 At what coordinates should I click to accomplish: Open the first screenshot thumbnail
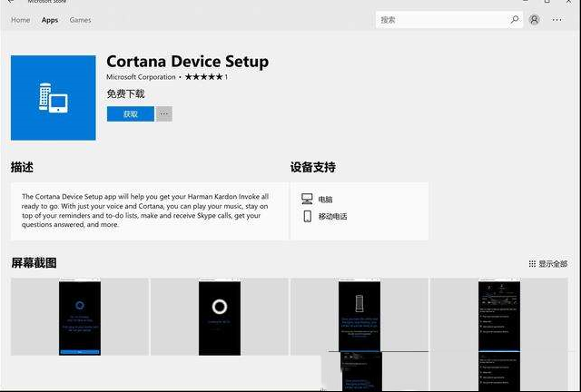pos(80,317)
